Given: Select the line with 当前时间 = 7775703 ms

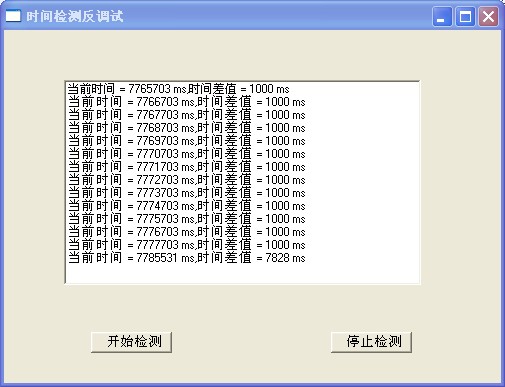Looking at the screenshot, I should tap(187, 219).
